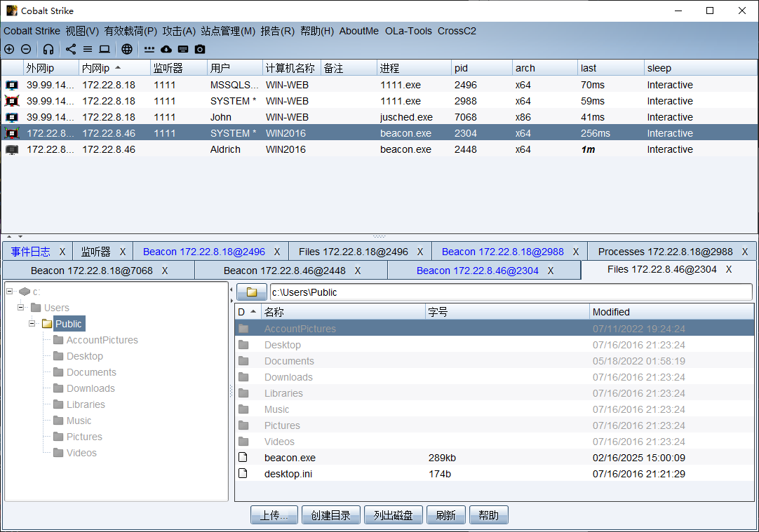
Task: Switch to session table list view icon
Action: point(88,49)
